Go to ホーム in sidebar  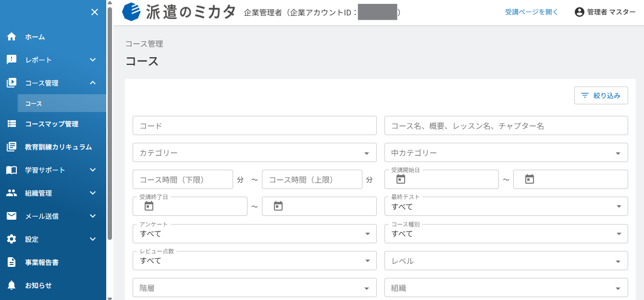pos(53,37)
